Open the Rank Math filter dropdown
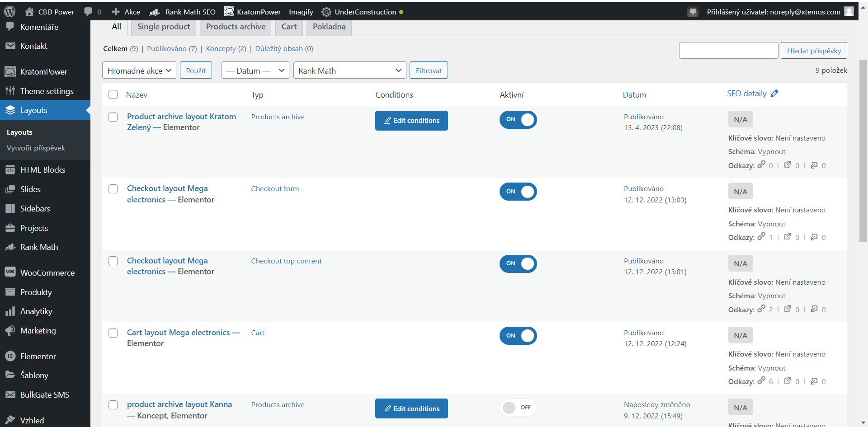This screenshot has width=868, height=427. (x=350, y=70)
